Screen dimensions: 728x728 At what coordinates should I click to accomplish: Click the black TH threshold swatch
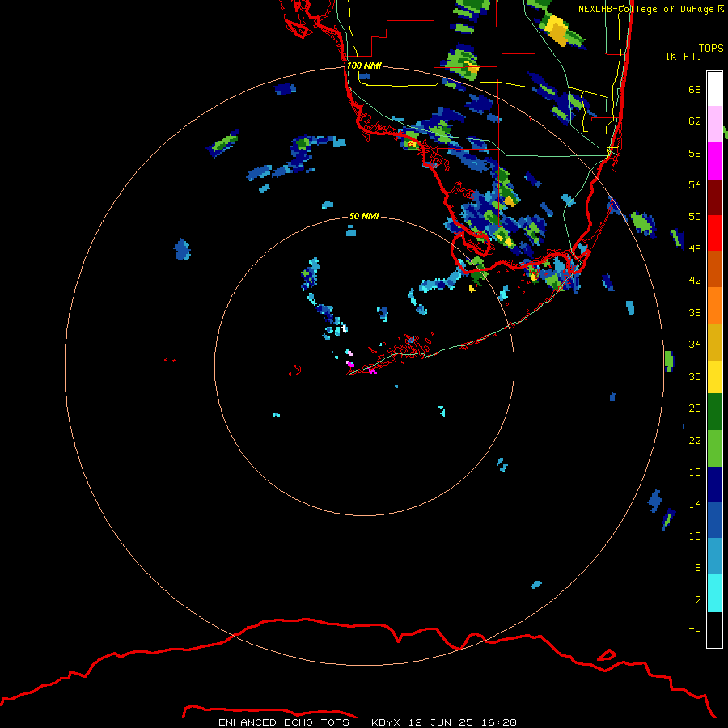coord(714,629)
